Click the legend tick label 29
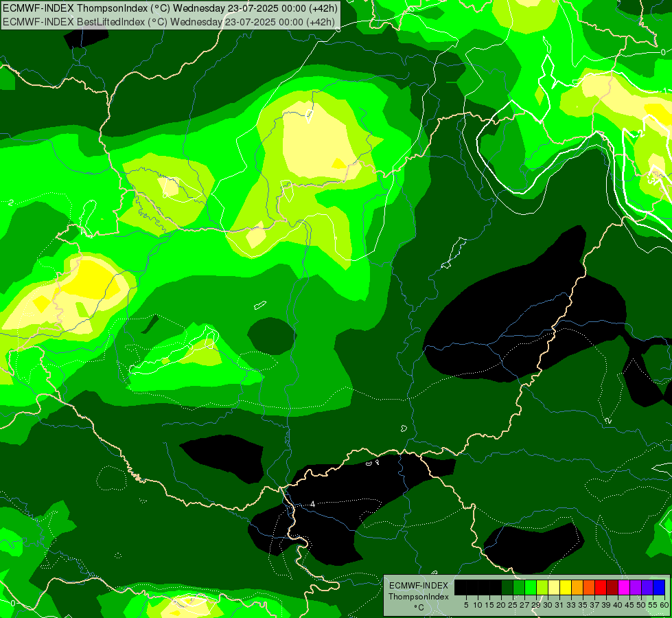This screenshot has height=618, width=672. pyautogui.click(x=537, y=605)
